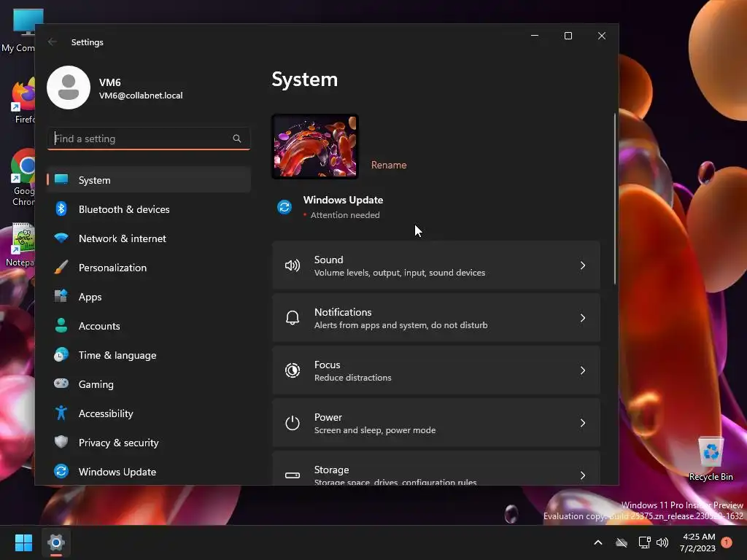Click the taskbar clock and date
The width and height of the screenshot is (747, 560).
[x=698, y=542]
